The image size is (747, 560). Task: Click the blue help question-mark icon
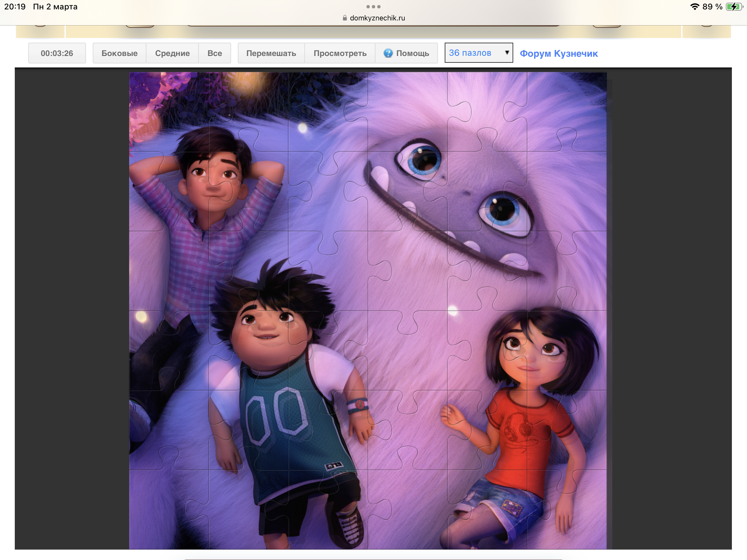click(x=388, y=53)
